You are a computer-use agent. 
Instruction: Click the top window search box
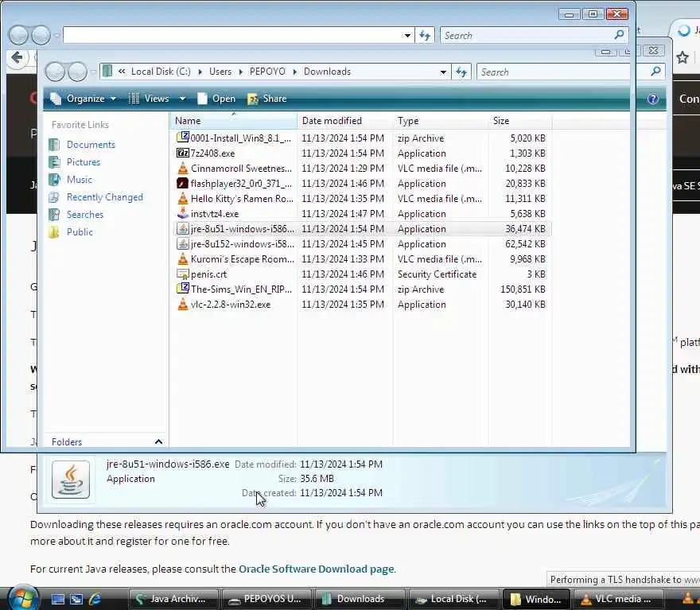527,35
